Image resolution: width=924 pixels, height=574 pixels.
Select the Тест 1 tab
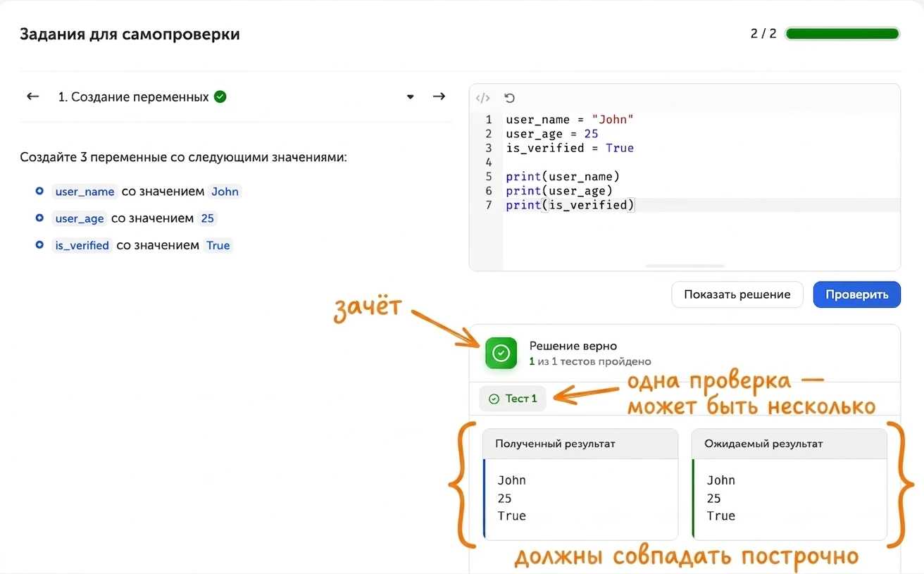(513, 399)
